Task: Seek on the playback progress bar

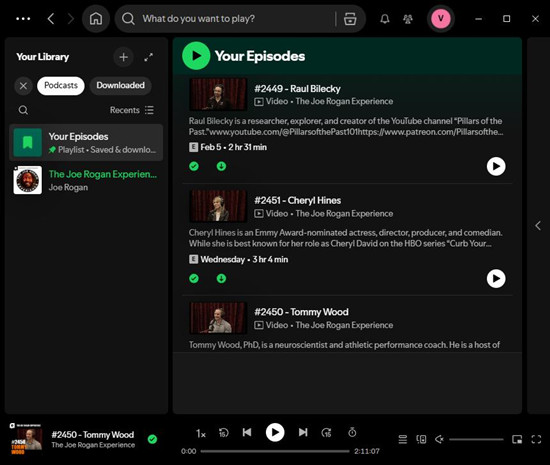Action: tap(275, 451)
